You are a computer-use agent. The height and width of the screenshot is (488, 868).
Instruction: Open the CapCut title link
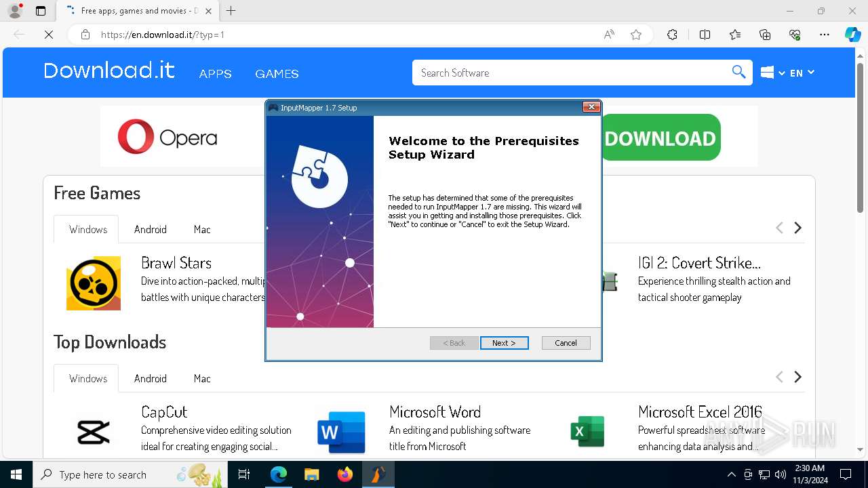coord(164,412)
